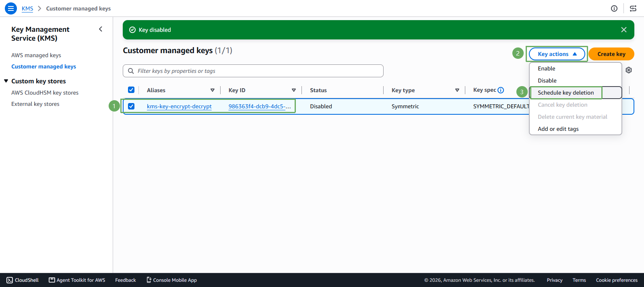
Task: Select Add or edit tags
Action: point(576,129)
